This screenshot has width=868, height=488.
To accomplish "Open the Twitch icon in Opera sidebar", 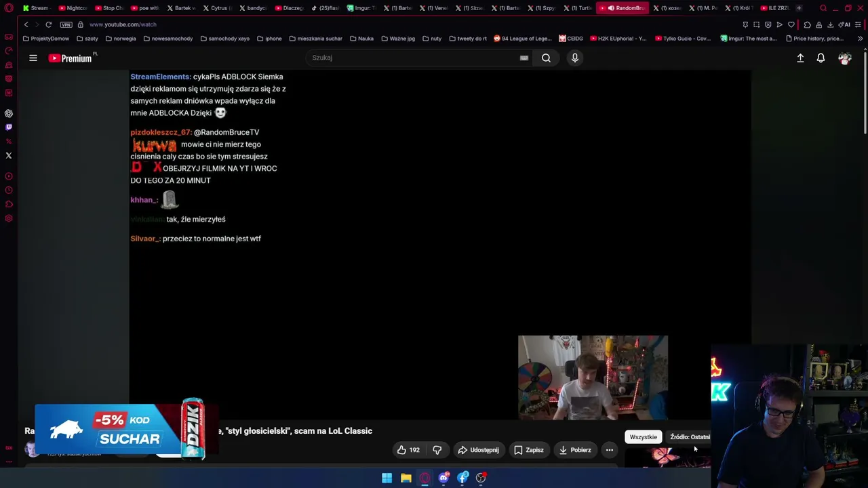I will pyautogui.click(x=9, y=127).
